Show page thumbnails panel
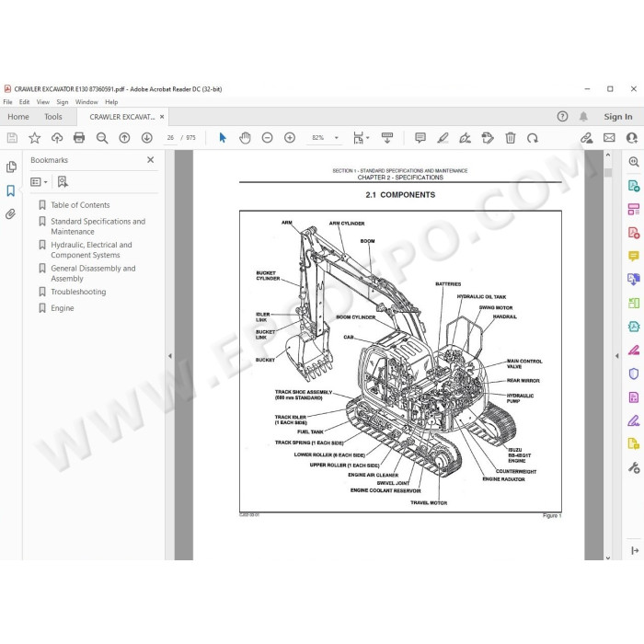Viewport: 644px width, 644px height. click(11, 167)
